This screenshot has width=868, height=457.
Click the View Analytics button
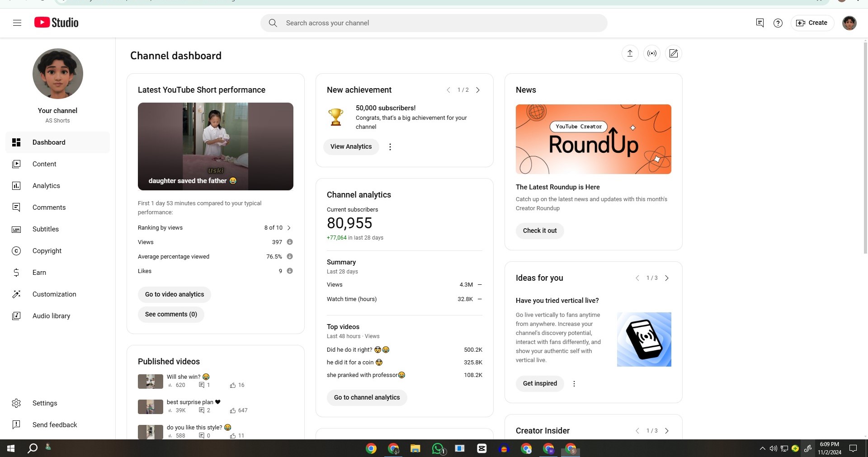tap(351, 146)
